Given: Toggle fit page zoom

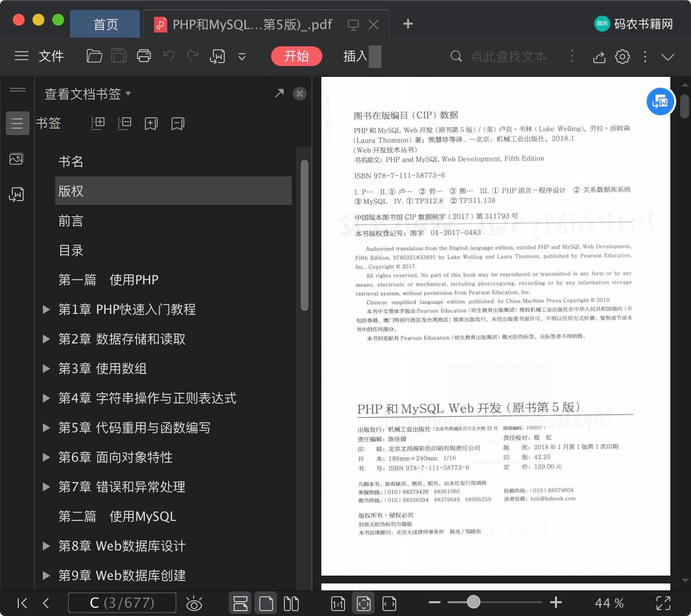Looking at the screenshot, I should tap(364, 603).
